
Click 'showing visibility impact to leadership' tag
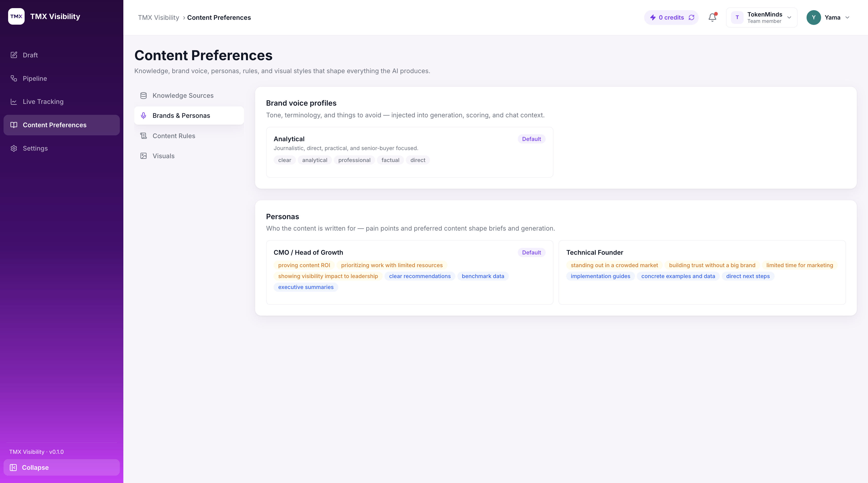328,276
